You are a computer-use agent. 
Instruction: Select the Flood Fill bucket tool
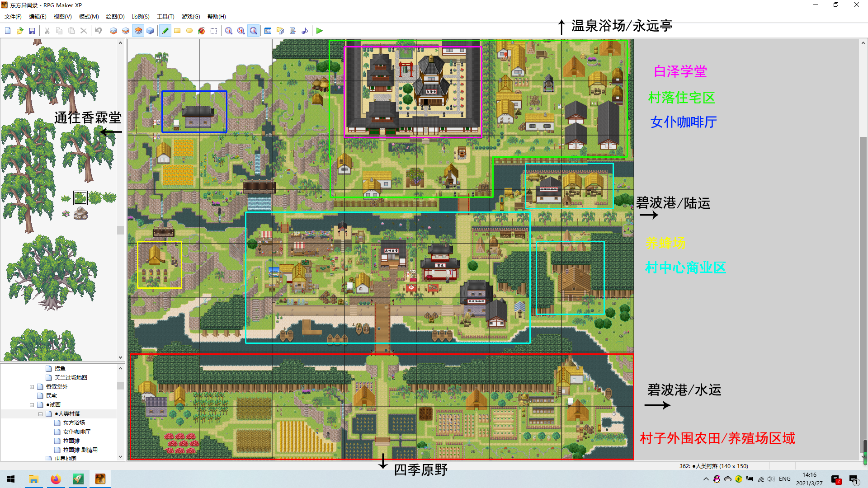coord(202,31)
